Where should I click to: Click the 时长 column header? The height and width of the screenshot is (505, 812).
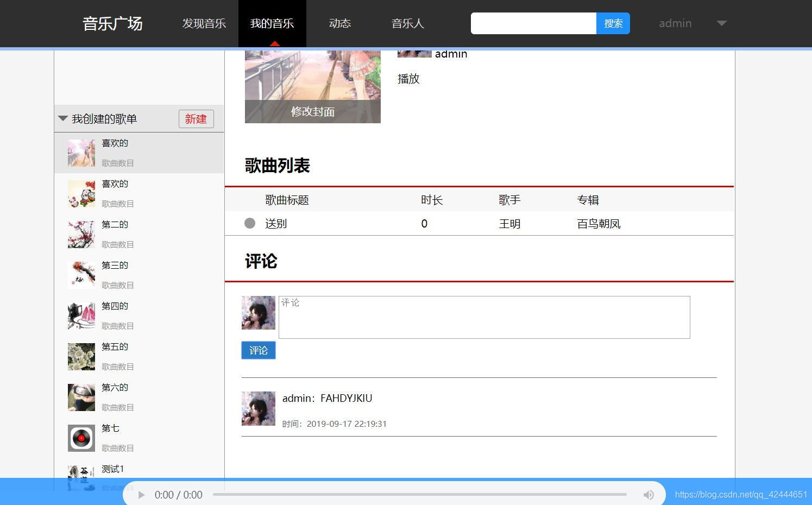pyautogui.click(x=432, y=200)
